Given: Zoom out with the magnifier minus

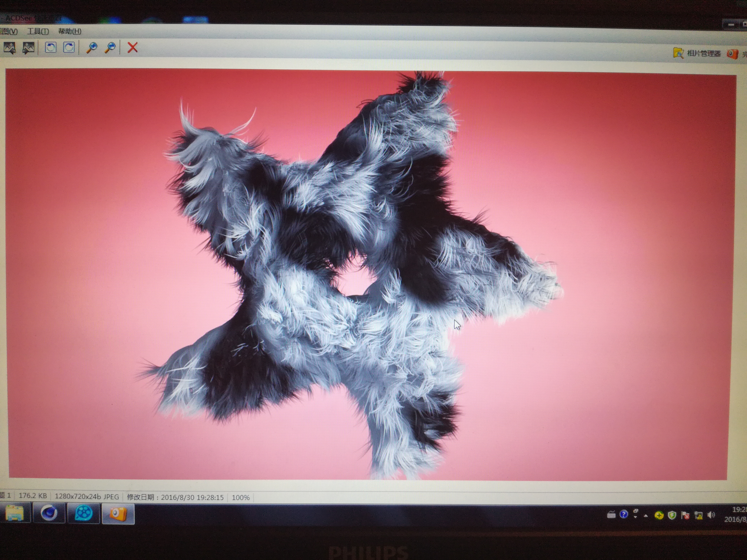Looking at the screenshot, I should pos(110,48).
